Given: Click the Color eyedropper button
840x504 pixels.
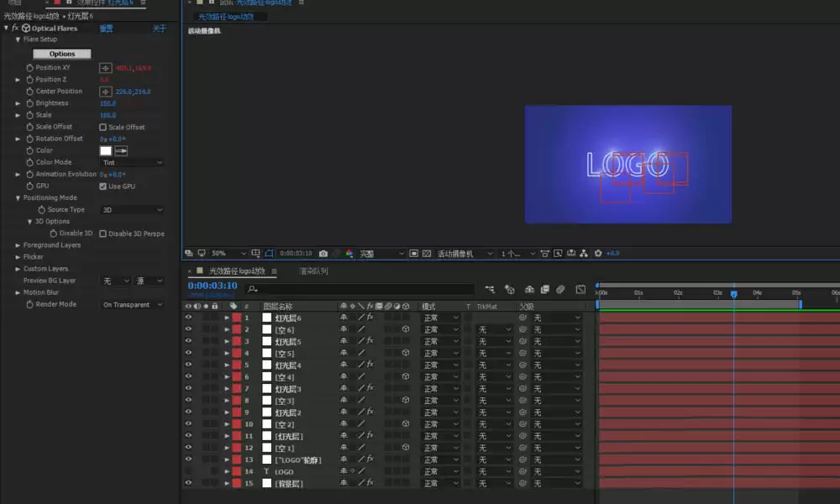Looking at the screenshot, I should [121, 151].
